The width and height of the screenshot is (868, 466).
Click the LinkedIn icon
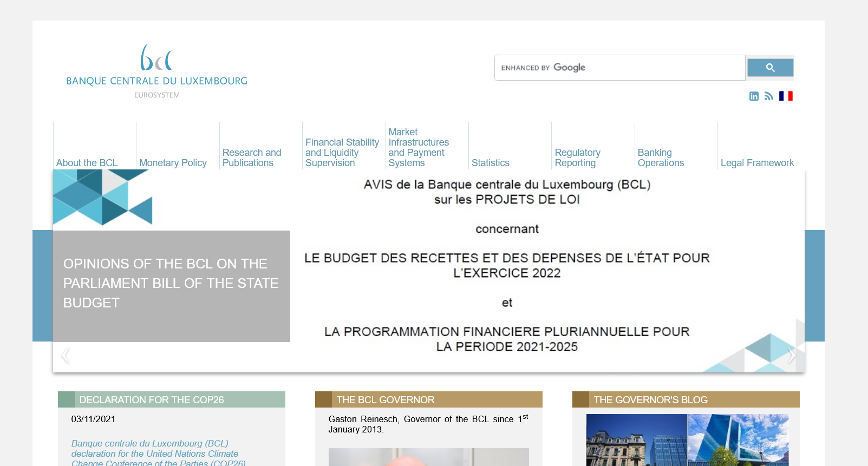pos(754,96)
